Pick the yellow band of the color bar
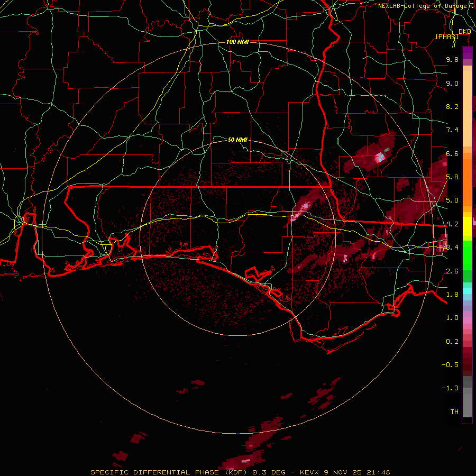 pyautogui.click(x=467, y=226)
